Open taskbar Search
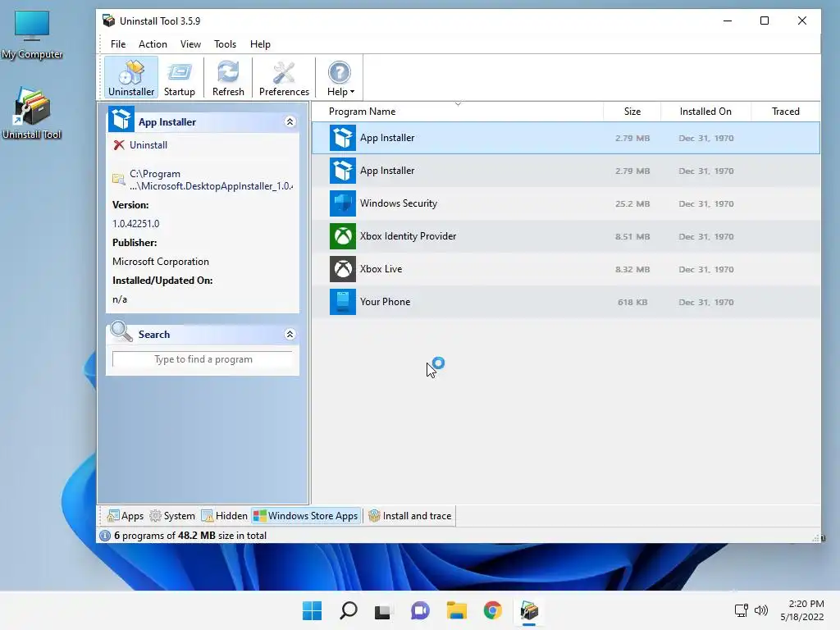Viewport: 840px width, 630px height. click(348, 610)
